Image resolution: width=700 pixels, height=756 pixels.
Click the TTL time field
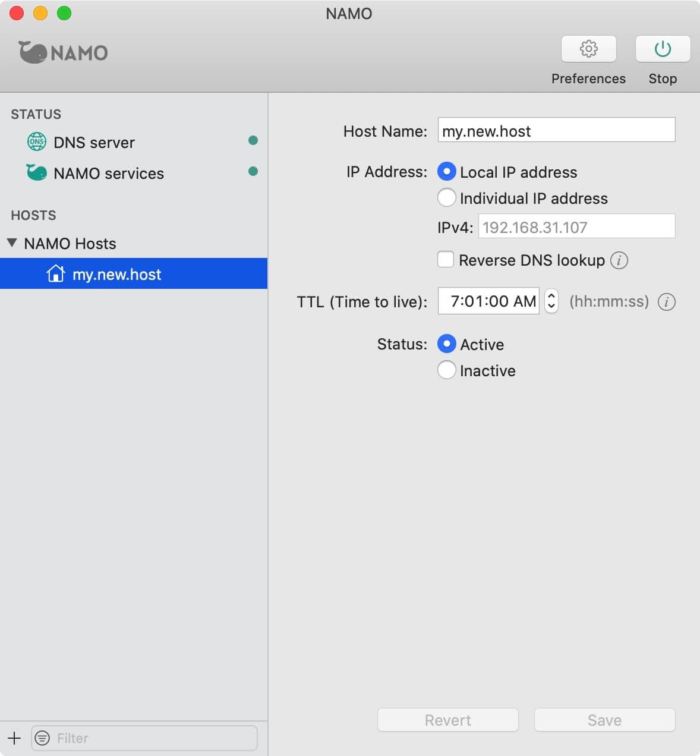pos(488,301)
